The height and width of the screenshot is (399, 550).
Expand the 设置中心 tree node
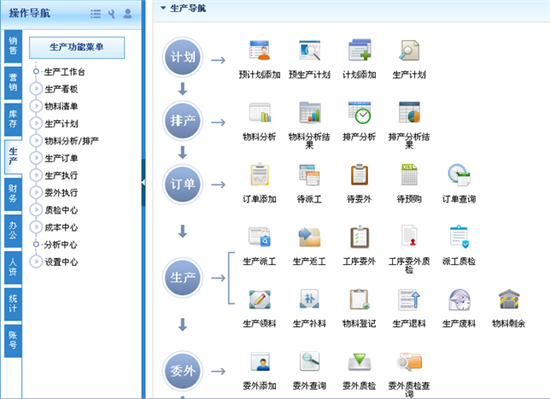pos(36,262)
